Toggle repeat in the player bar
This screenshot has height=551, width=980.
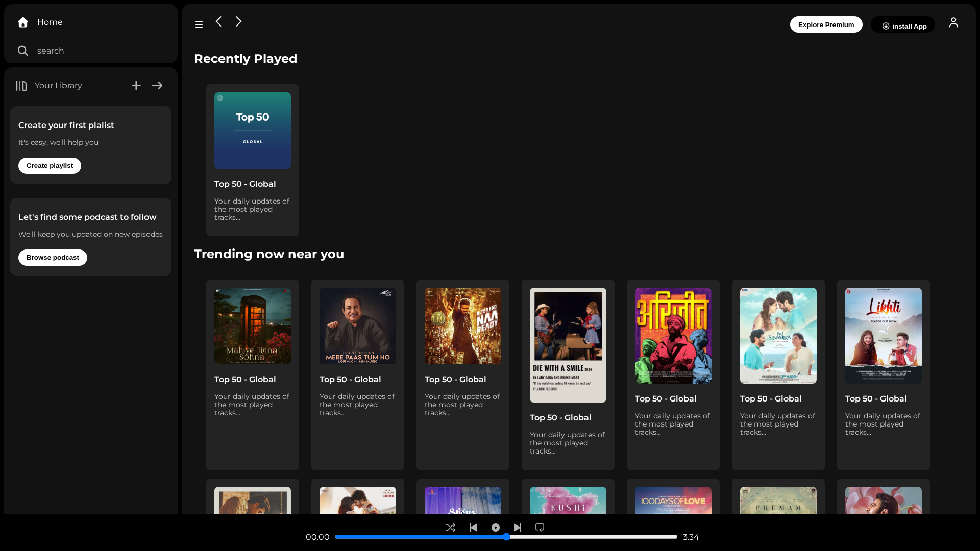pos(540,528)
